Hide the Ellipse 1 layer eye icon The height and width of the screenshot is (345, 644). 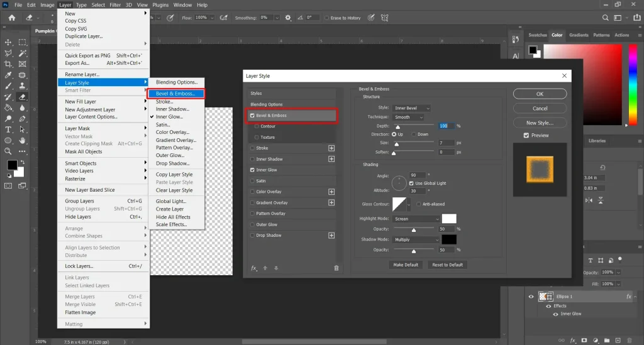point(531,297)
